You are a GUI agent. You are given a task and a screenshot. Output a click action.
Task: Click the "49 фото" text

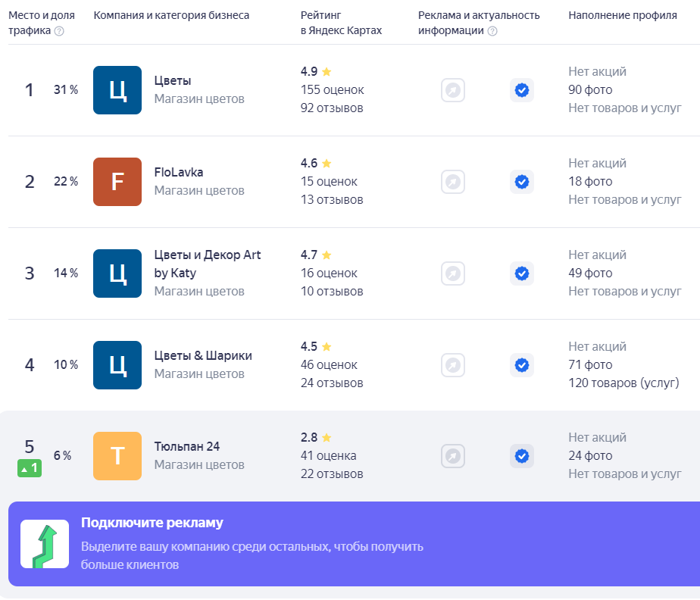(x=590, y=273)
